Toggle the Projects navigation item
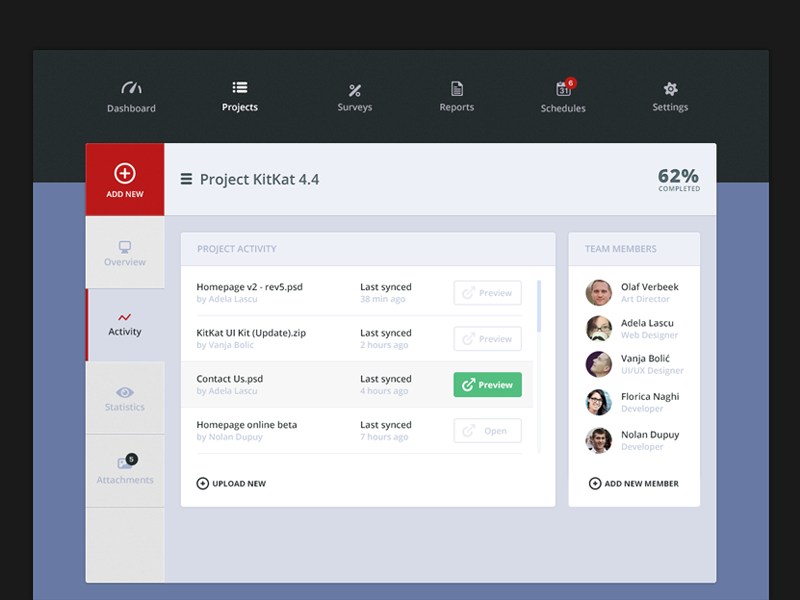This screenshot has width=800, height=600. (240, 96)
